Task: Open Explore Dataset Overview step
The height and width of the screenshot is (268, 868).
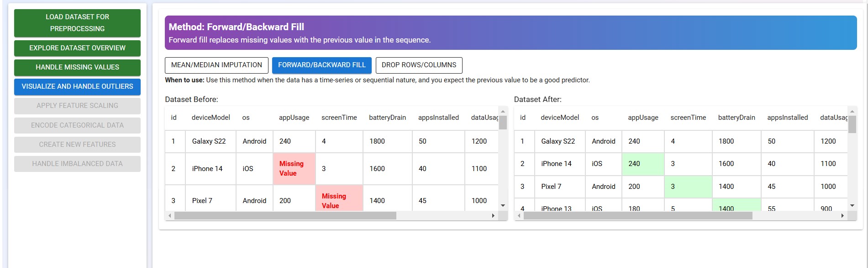Action: tap(77, 48)
